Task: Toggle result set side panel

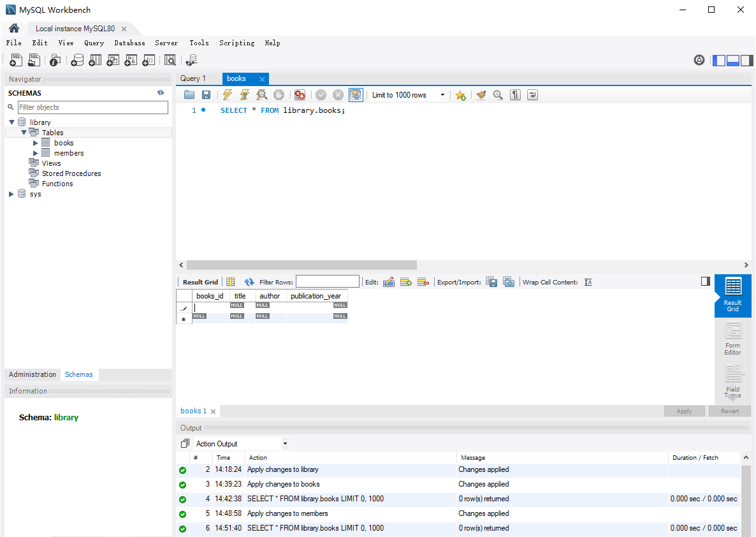Action: point(706,281)
